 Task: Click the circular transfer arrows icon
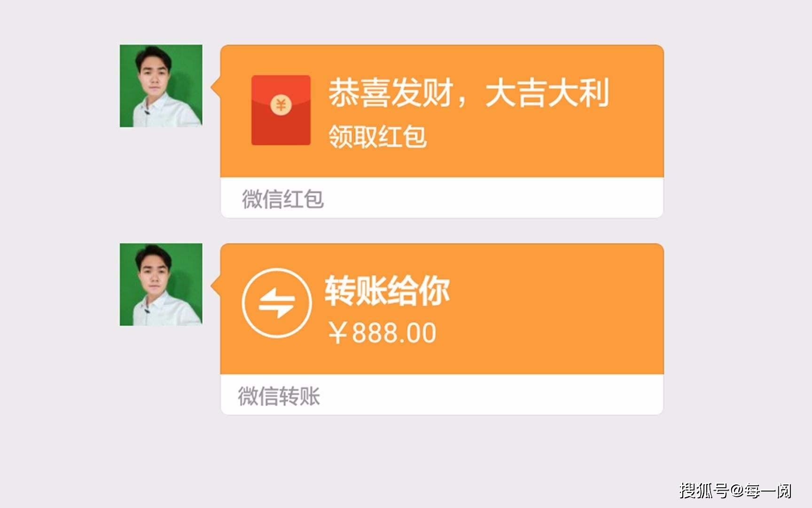click(277, 303)
